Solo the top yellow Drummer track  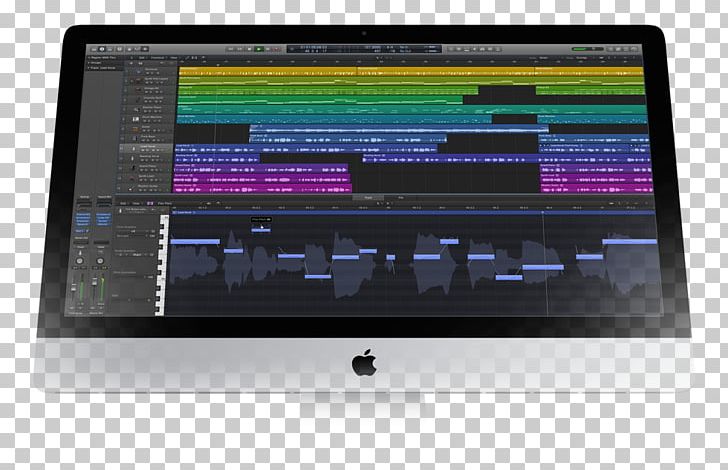point(152,73)
